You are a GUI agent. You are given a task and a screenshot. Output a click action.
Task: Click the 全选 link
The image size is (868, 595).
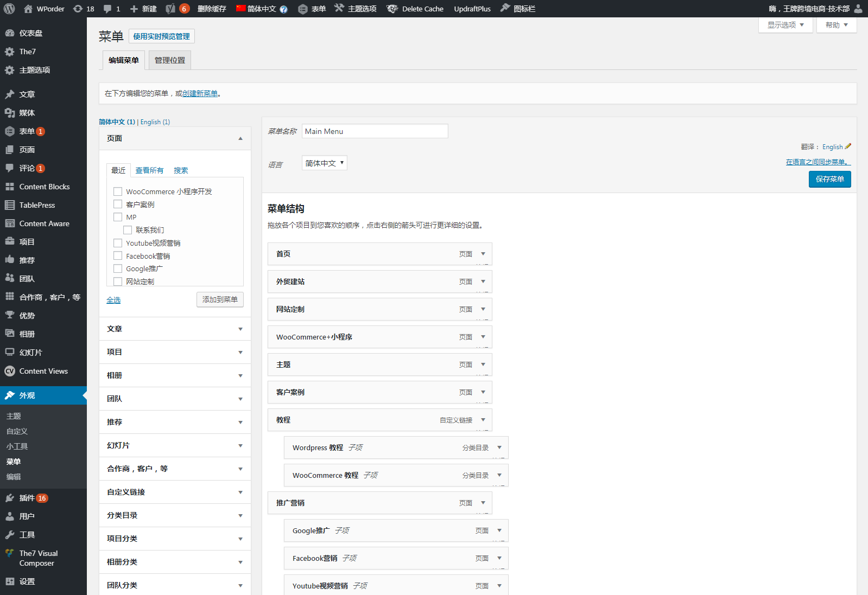click(x=113, y=300)
